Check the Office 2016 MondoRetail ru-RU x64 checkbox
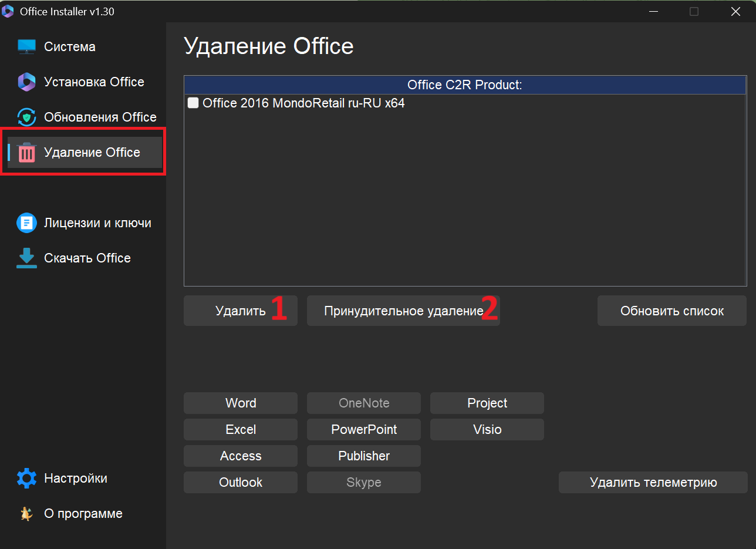This screenshot has width=756, height=549. pos(193,103)
